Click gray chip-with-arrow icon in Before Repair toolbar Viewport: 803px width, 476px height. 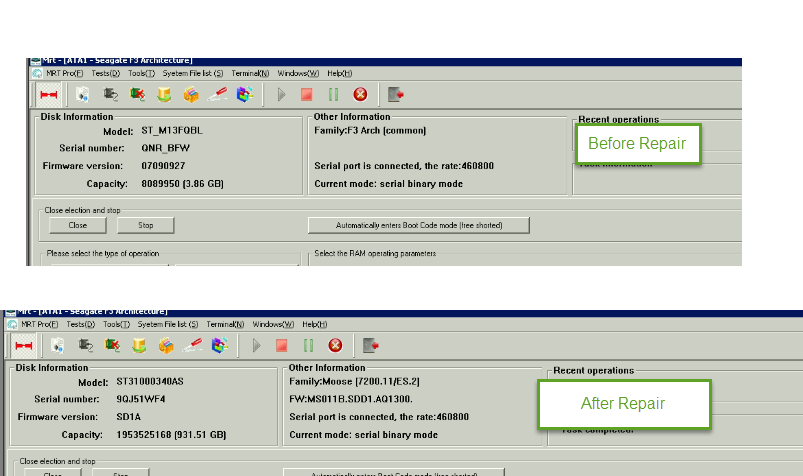(x=110, y=95)
